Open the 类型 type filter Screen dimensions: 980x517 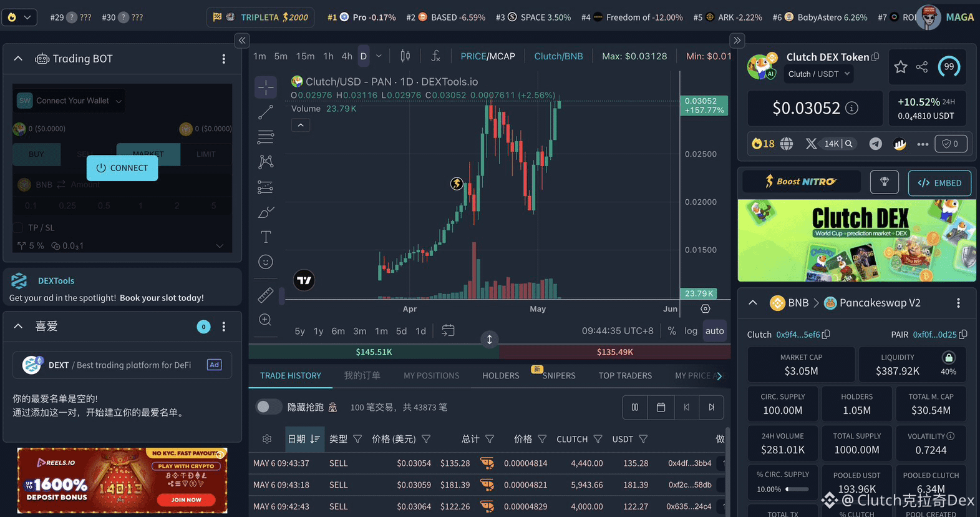tap(357, 439)
